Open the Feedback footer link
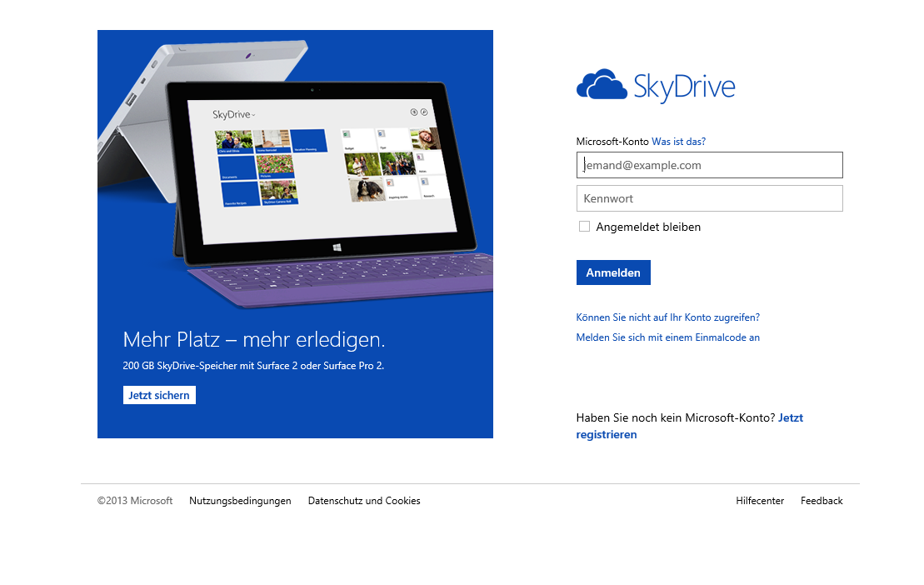The image size is (924, 585). pos(822,501)
